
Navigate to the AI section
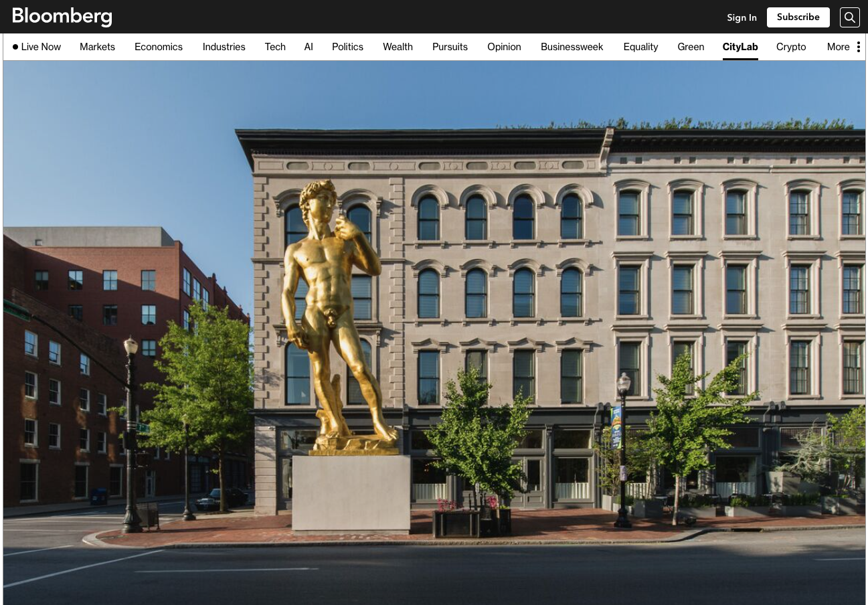(x=309, y=47)
